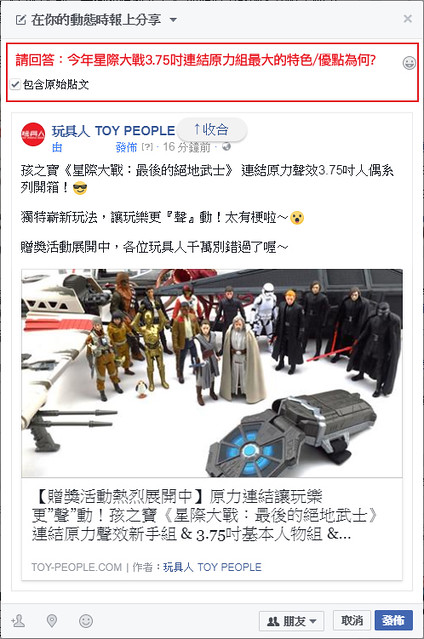
Task: Open the 玩具人 TOY PEOPLE page link
Action: [113, 131]
